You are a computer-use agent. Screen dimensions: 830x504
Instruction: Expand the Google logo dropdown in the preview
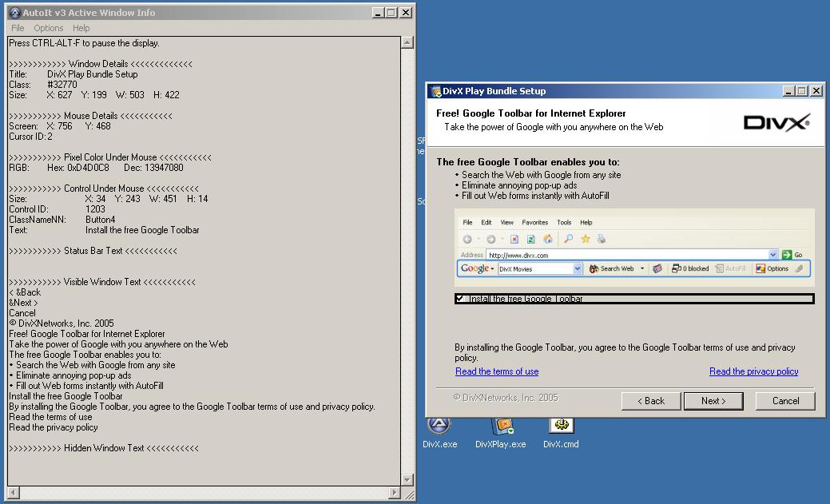coord(492,269)
